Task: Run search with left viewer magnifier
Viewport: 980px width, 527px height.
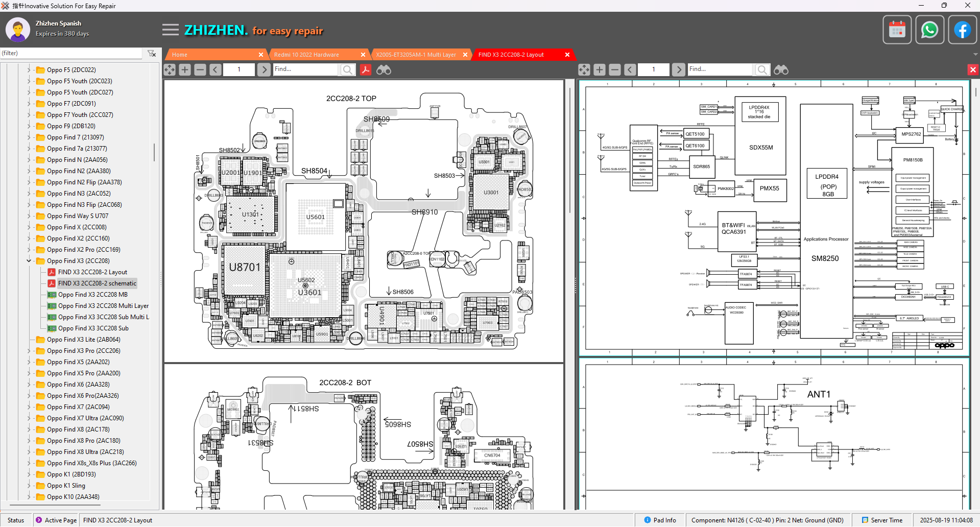Action: pyautogui.click(x=347, y=69)
